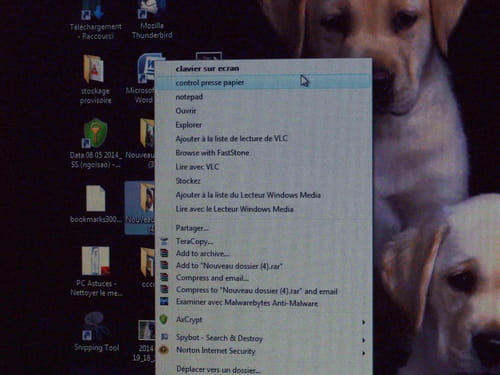Select the TeraCopy... menu entry
Screen dimensions: 500x375
coord(263,241)
